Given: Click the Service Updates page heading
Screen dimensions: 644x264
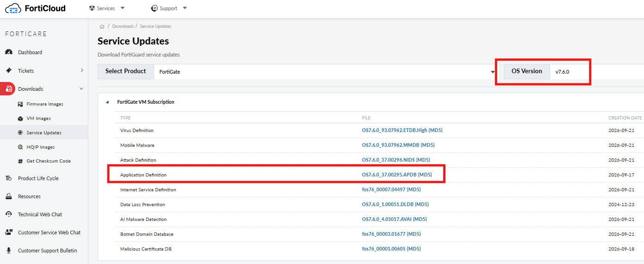Looking at the screenshot, I should [x=133, y=41].
